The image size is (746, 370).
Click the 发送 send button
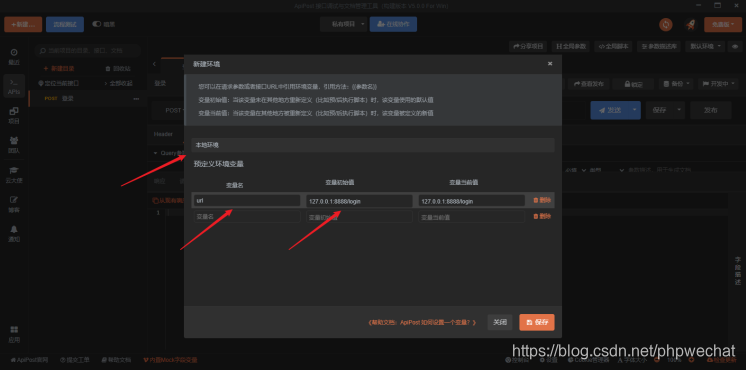tap(609, 110)
